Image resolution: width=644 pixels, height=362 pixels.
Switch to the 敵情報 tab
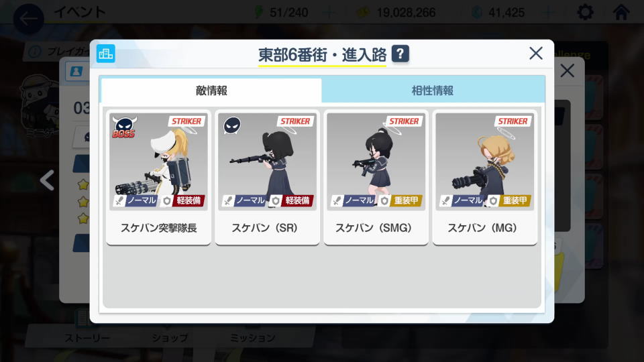point(211,90)
